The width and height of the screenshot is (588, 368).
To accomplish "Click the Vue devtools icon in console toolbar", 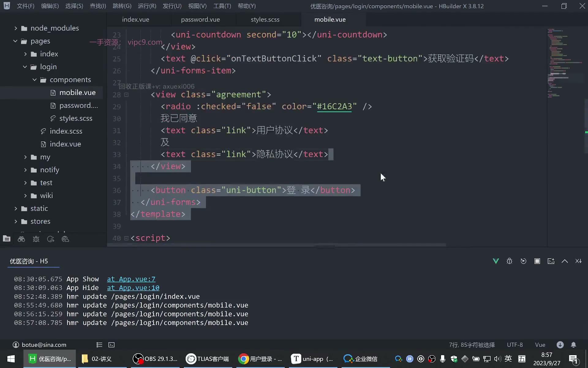I will pyautogui.click(x=496, y=261).
